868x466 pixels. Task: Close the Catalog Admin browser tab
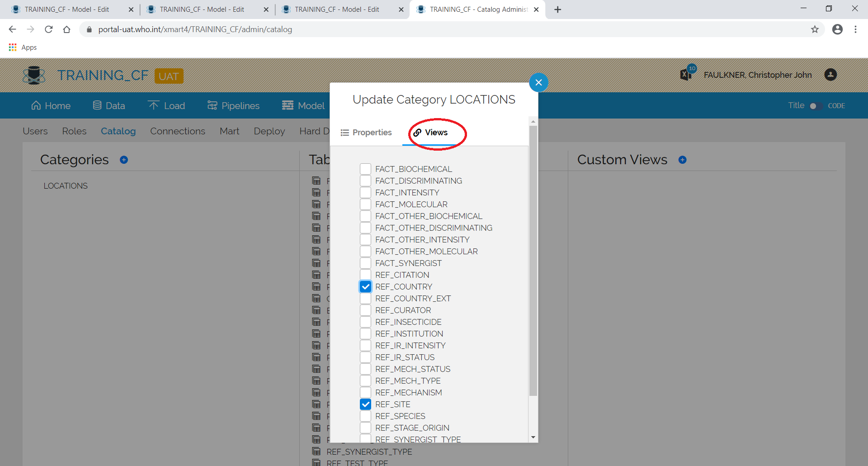536,10
